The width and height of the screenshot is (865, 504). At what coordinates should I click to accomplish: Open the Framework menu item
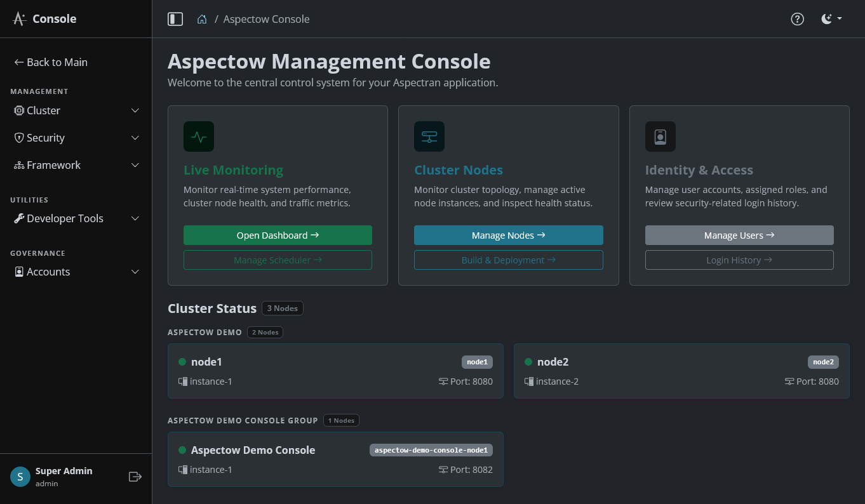click(x=76, y=165)
